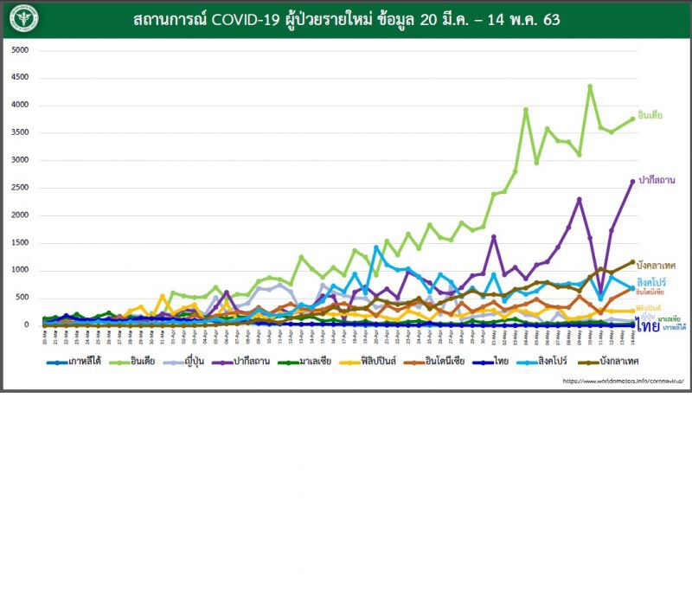
Task: Click the highest peak point of India's line
Action: 590,87
